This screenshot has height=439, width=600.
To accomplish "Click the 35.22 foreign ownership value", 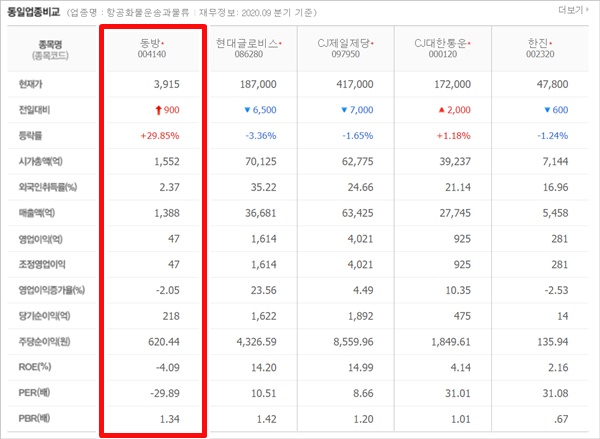I will tap(264, 187).
